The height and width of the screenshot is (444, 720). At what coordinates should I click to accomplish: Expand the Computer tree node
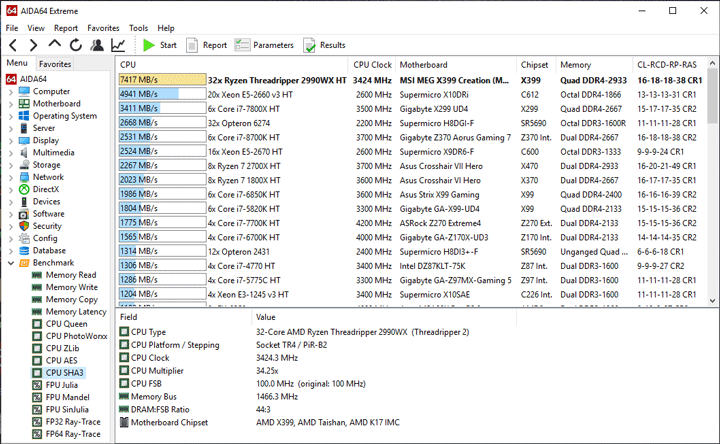(11, 91)
